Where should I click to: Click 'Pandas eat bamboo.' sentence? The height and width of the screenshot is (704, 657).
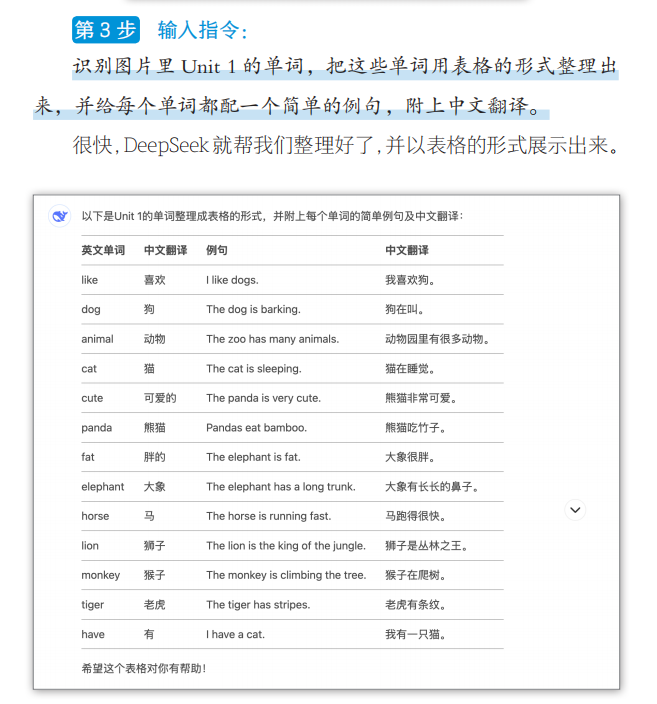point(256,427)
